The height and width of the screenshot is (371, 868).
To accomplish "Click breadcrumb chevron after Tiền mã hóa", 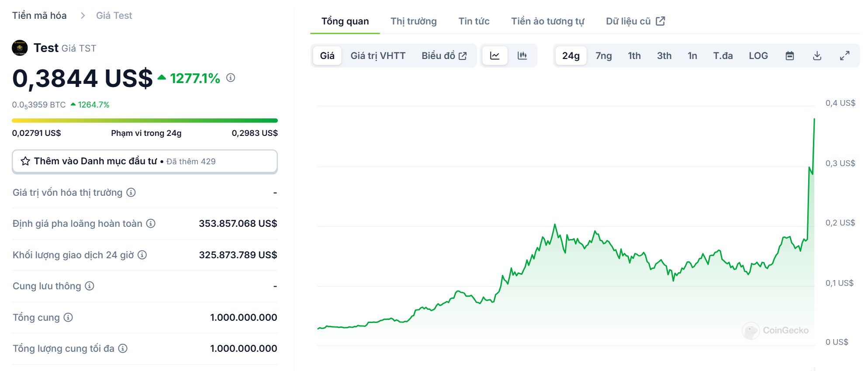I will click(83, 16).
